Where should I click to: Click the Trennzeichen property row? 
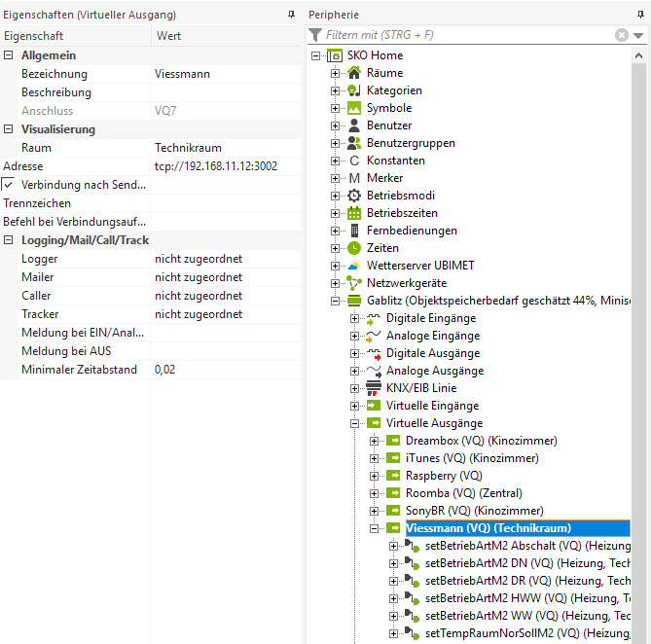150,203
